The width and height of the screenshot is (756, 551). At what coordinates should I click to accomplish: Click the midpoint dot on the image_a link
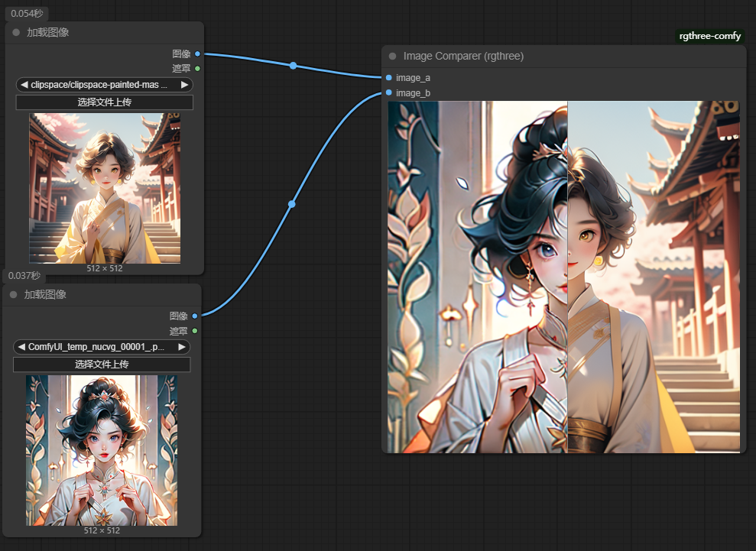point(293,66)
